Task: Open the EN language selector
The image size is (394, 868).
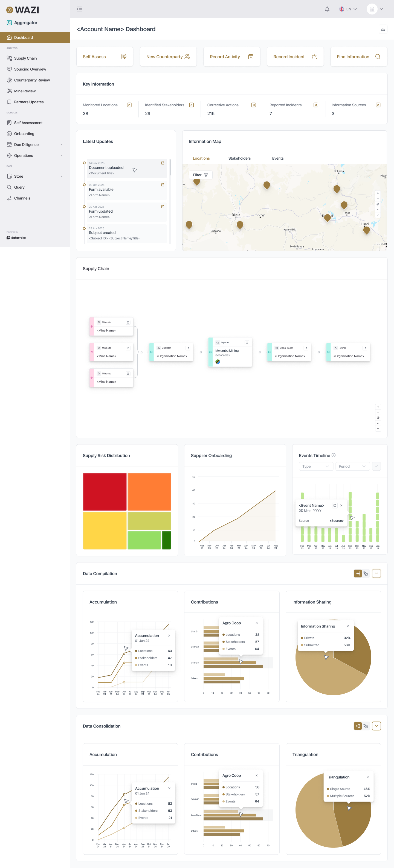Action: pos(348,9)
